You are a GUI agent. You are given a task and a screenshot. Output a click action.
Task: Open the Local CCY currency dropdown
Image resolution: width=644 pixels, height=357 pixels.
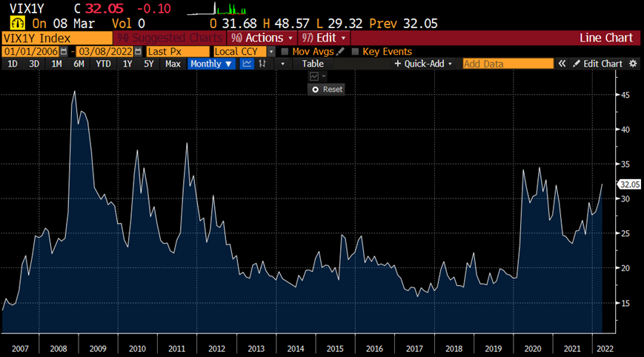coord(271,51)
